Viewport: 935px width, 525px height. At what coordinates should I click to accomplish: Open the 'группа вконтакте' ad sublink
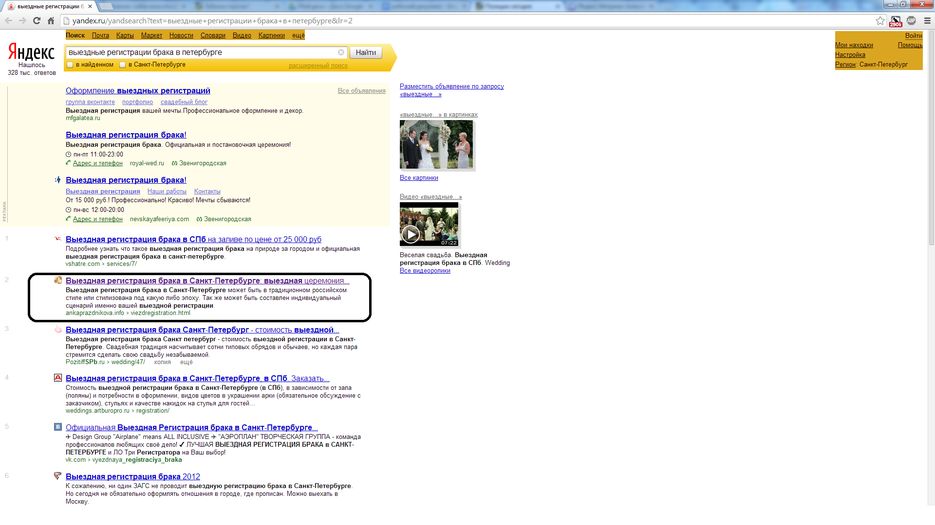(90, 102)
